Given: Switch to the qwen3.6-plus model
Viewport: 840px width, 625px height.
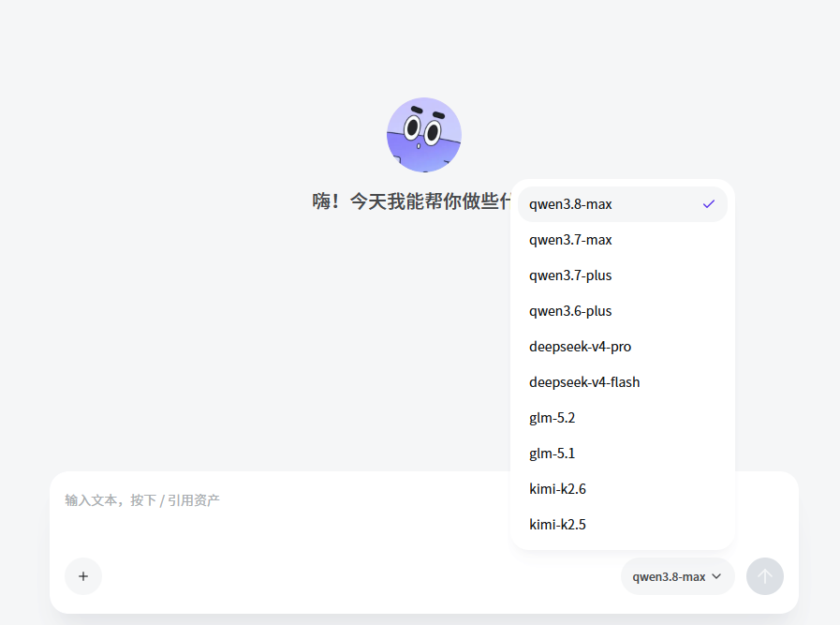Looking at the screenshot, I should tap(623, 311).
